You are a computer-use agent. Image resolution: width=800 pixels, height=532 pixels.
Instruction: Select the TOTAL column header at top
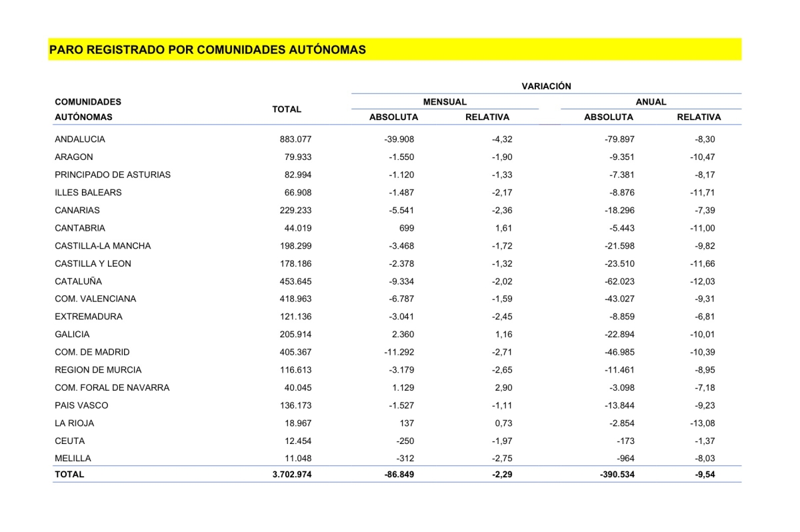287,109
